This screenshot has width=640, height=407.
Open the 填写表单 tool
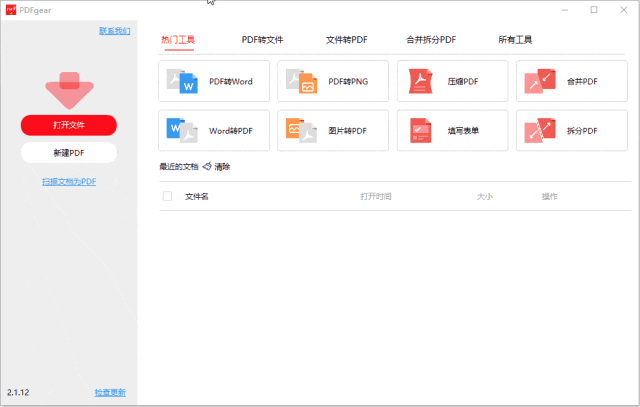[452, 130]
